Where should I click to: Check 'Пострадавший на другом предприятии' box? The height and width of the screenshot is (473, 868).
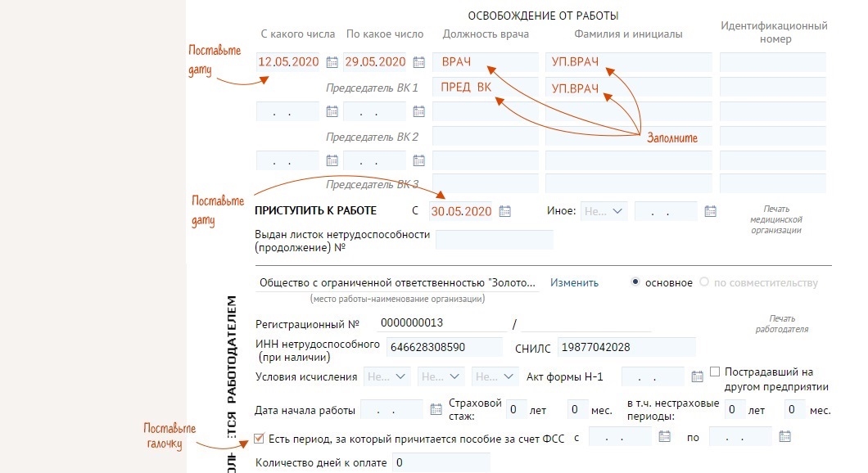(x=715, y=372)
